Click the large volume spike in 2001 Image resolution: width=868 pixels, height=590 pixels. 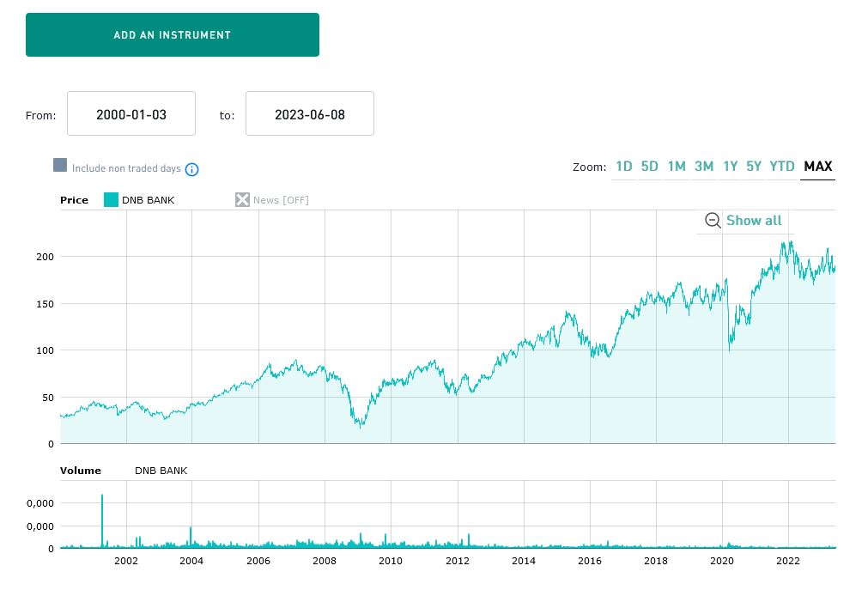point(102,520)
